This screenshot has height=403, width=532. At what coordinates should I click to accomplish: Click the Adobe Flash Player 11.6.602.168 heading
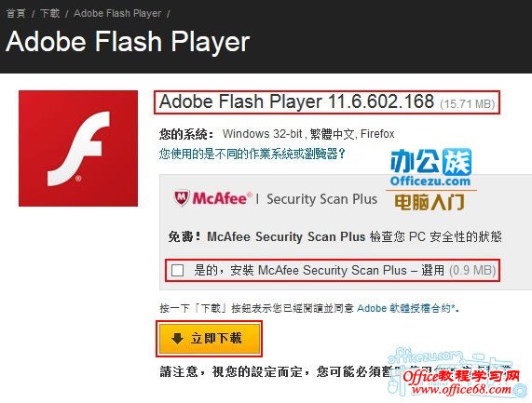click(x=327, y=102)
